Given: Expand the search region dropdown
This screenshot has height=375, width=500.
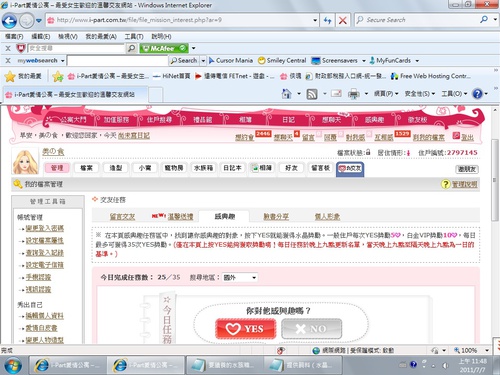Looking at the screenshot, I should [x=254, y=277].
